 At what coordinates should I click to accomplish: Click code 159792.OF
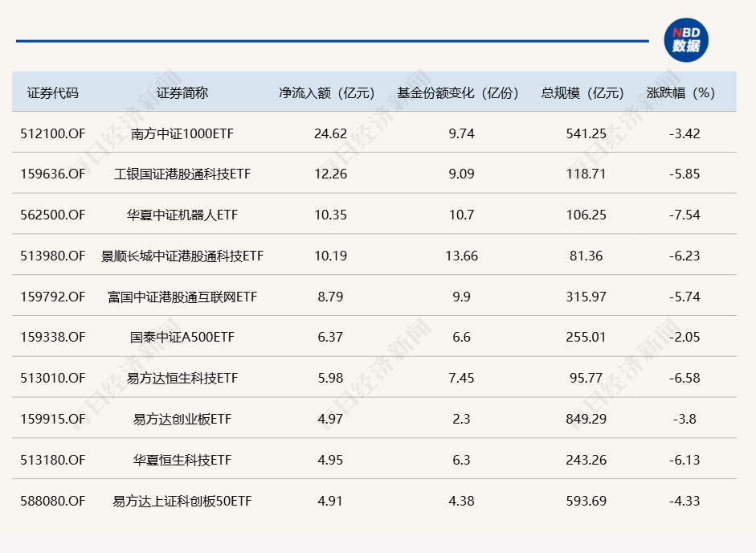click(53, 297)
